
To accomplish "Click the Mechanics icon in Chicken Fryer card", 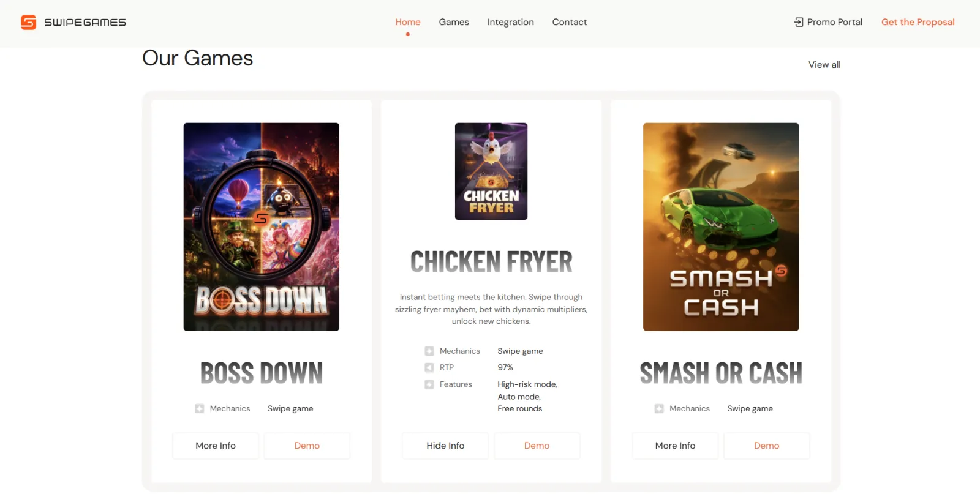I will click(x=429, y=351).
